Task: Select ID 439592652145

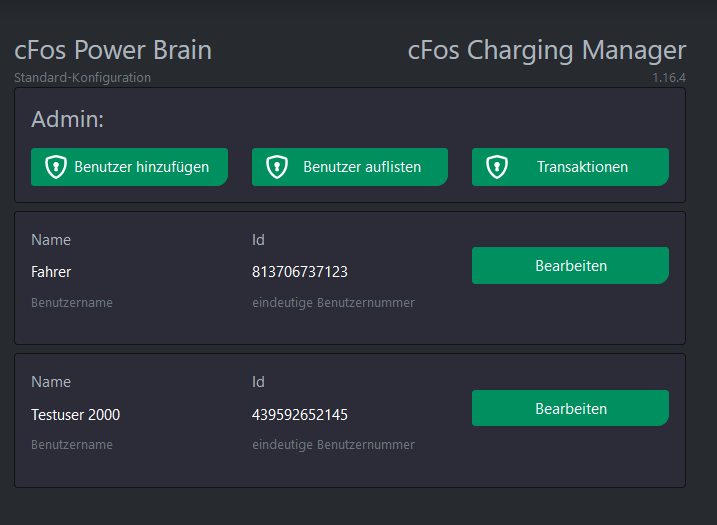Action: click(x=300, y=415)
